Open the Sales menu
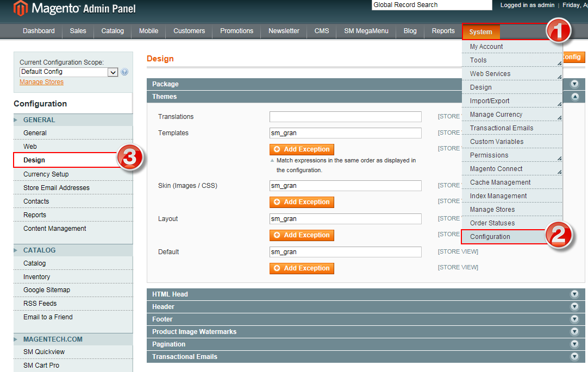This screenshot has width=588, height=372. [78, 31]
